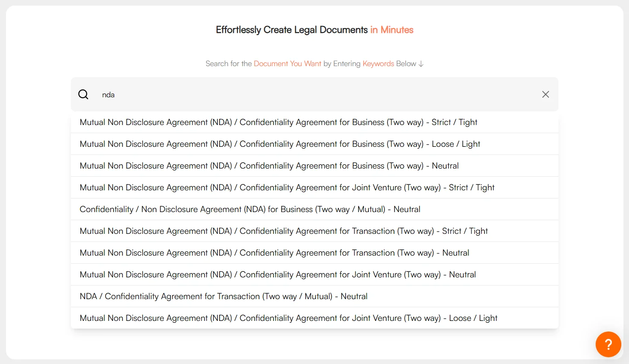Screen dimensions: 629x364
Task: Pick Mutual NDA Joint Venture Loose / Light
Action: pos(288,318)
